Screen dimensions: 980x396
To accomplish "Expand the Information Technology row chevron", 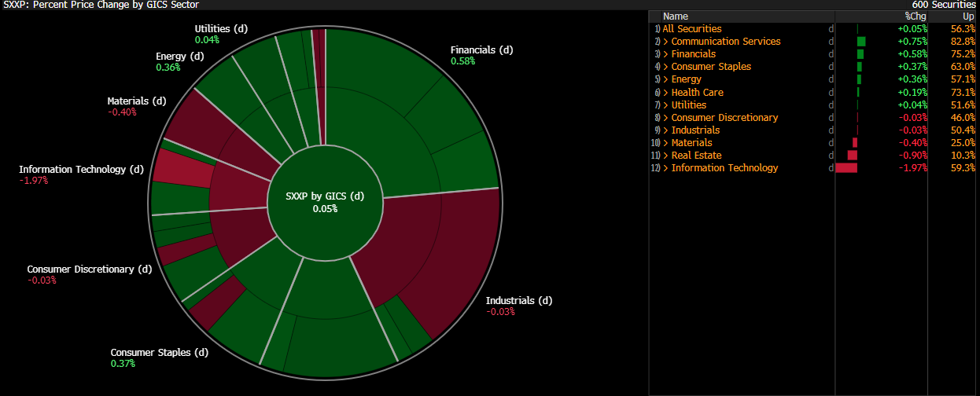I will point(666,168).
